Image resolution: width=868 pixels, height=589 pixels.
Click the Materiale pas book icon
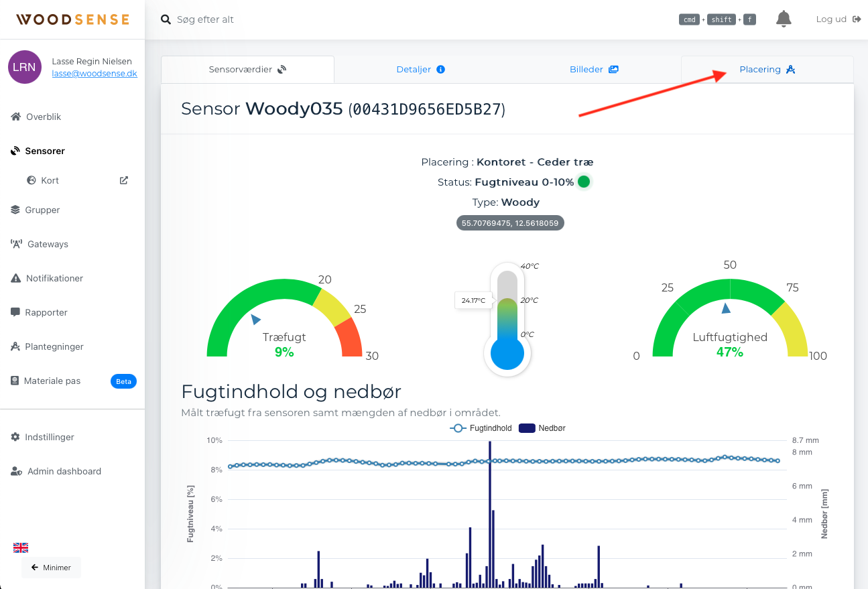pos(15,381)
